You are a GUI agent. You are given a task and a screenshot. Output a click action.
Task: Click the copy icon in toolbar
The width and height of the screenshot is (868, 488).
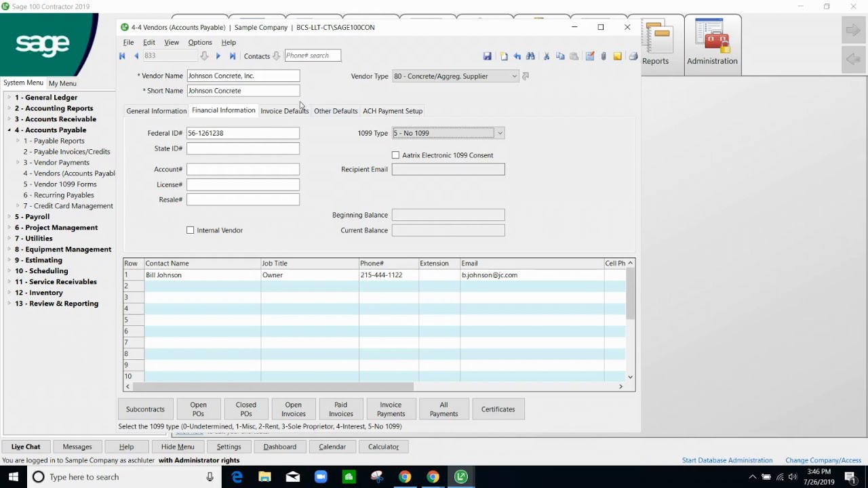tap(560, 56)
